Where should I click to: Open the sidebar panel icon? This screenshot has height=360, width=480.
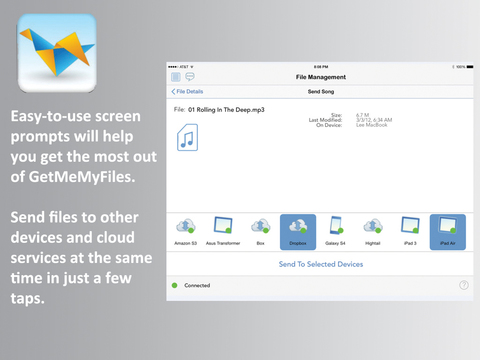(x=176, y=77)
